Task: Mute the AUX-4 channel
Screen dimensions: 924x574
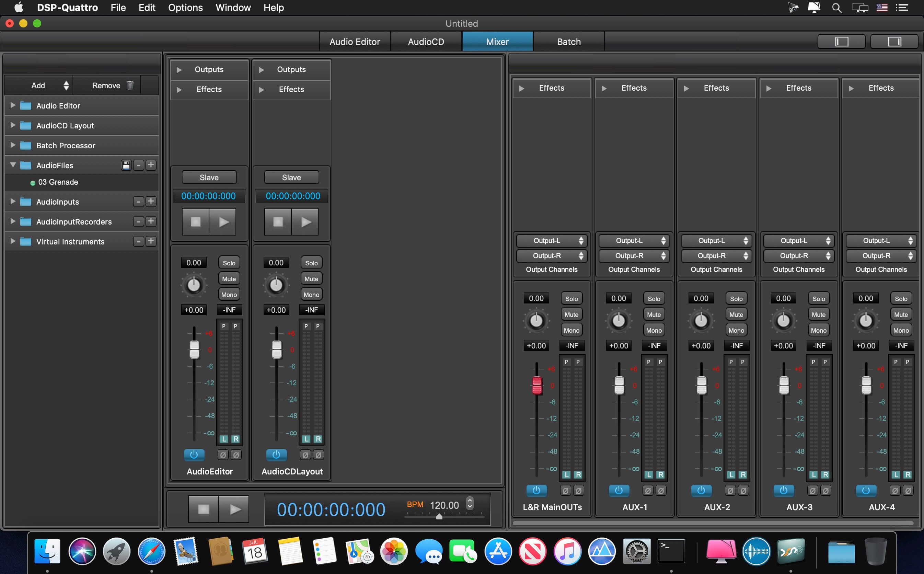Action: [x=901, y=314]
